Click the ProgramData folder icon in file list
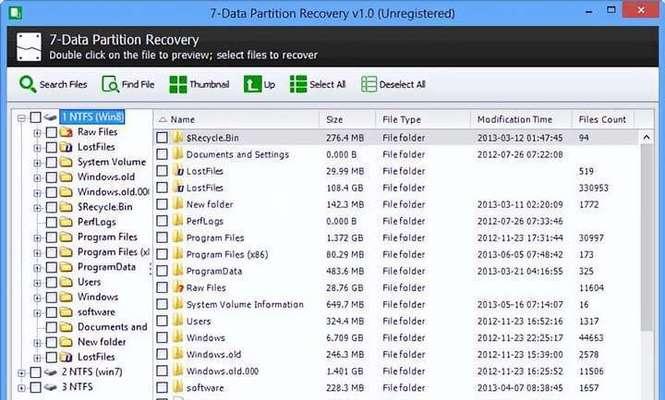 [178, 270]
